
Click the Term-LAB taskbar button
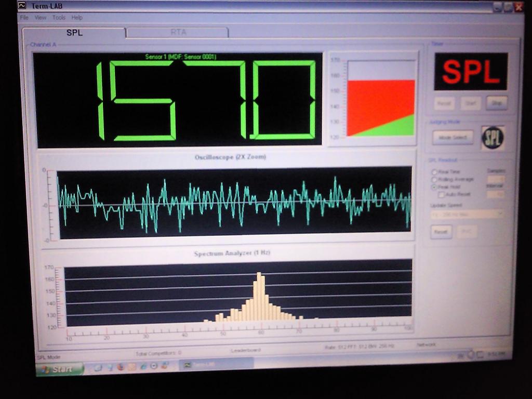(x=216, y=364)
